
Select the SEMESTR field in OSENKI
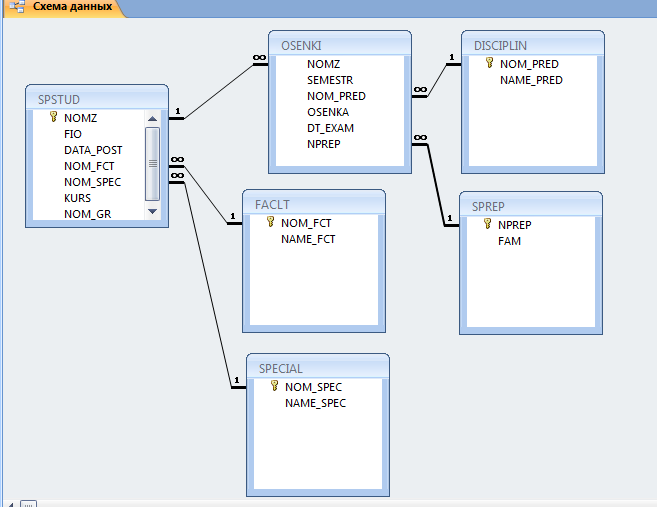pos(330,80)
